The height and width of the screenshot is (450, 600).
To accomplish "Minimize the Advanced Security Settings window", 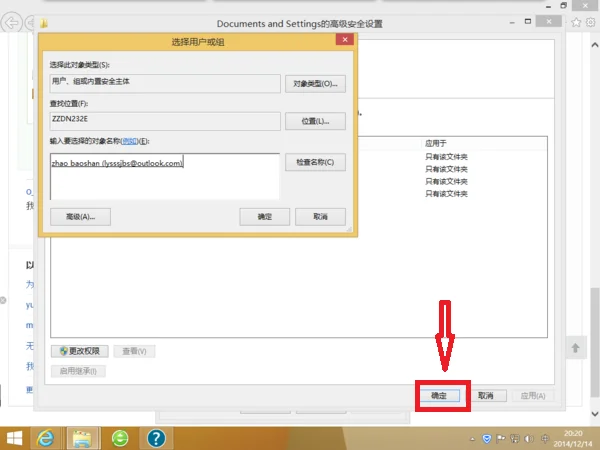I will click(512, 23).
